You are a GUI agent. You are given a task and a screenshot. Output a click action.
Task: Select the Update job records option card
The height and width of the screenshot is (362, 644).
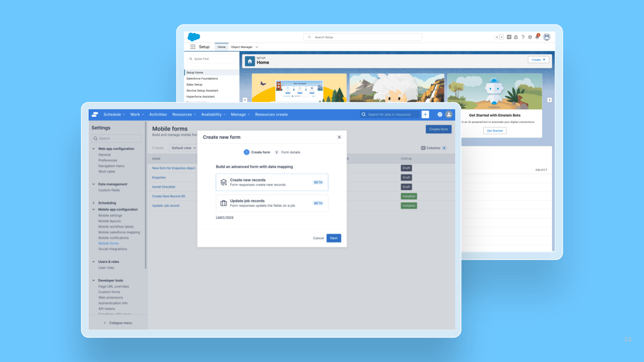click(272, 203)
